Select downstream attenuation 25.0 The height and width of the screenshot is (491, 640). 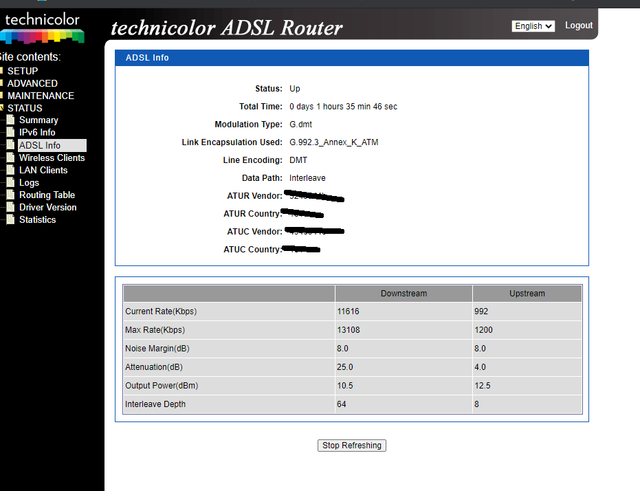point(345,367)
